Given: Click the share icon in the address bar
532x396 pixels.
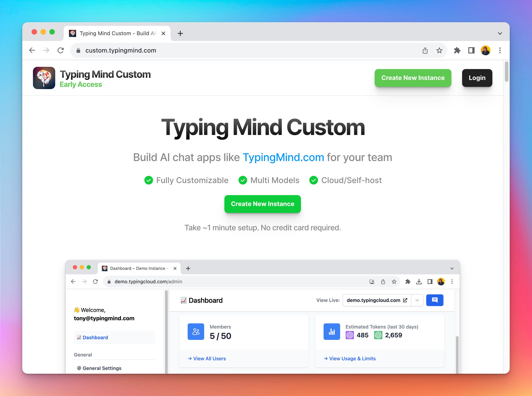Looking at the screenshot, I should click(425, 50).
